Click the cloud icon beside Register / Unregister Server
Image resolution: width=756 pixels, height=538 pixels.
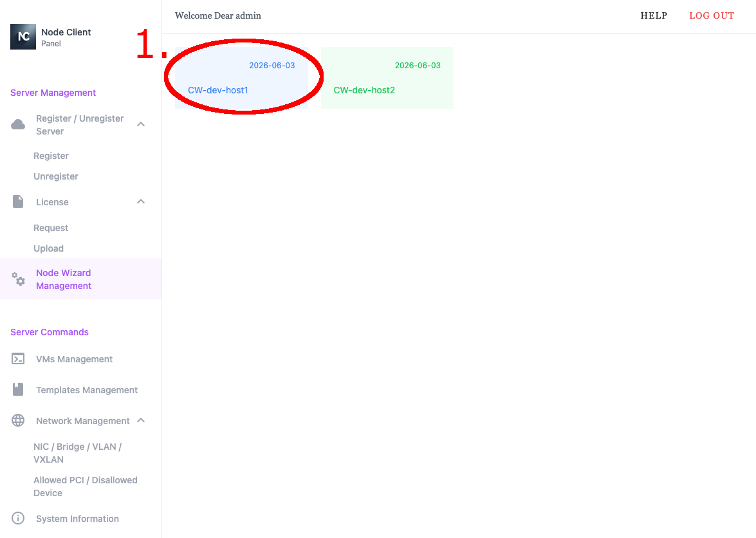pos(18,124)
